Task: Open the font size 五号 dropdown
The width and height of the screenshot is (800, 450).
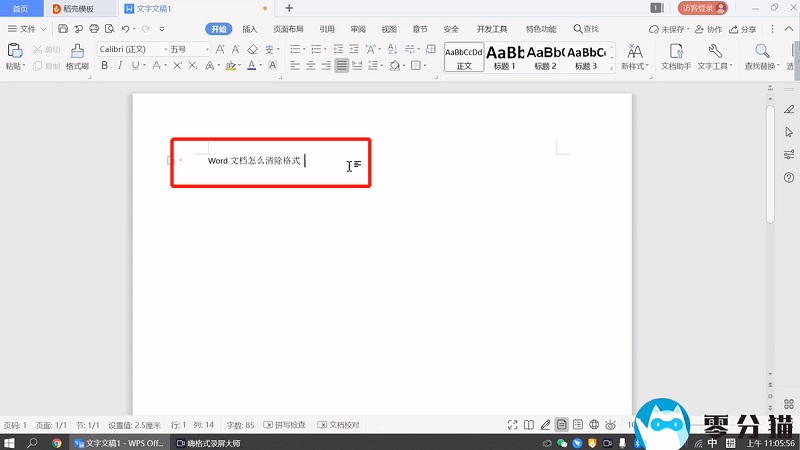Action: (x=188, y=49)
